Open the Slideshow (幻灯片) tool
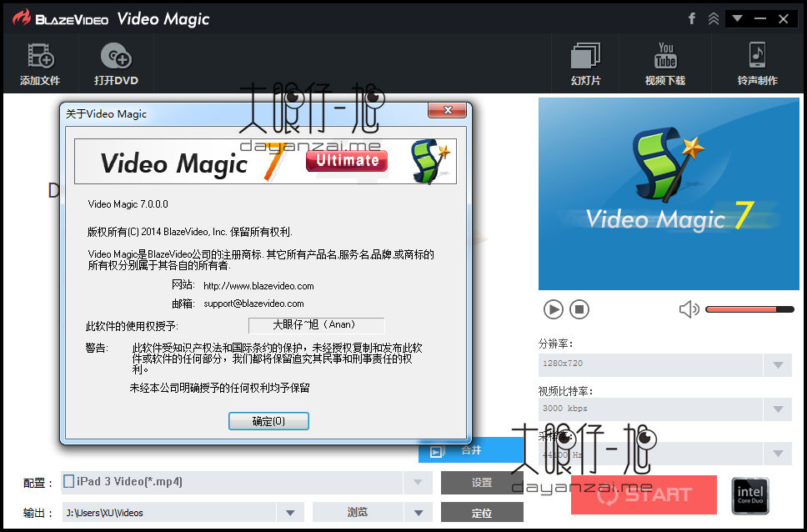Viewport: 807px width, 532px height. (585, 64)
